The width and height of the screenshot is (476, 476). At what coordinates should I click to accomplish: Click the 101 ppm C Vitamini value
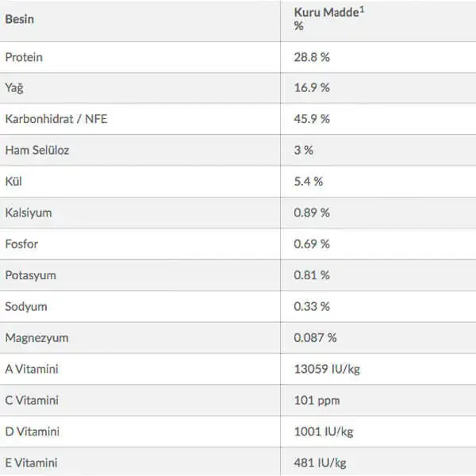[x=317, y=400]
